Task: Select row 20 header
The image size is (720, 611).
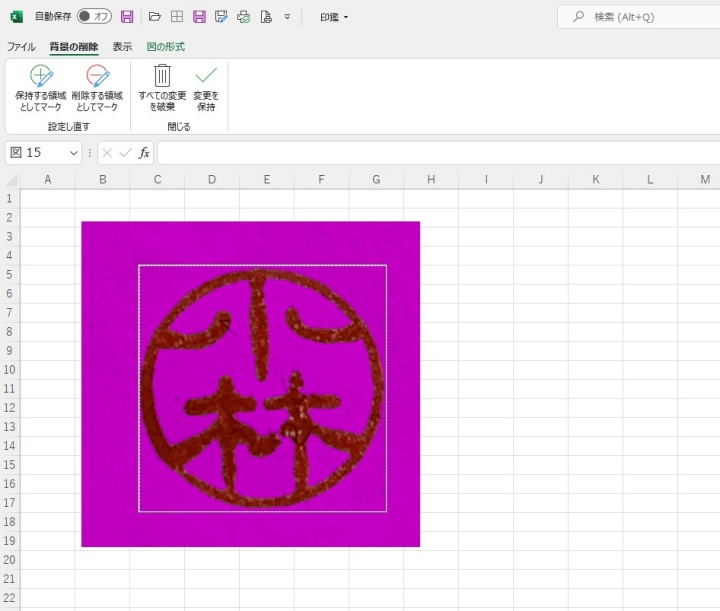Action: (10, 560)
